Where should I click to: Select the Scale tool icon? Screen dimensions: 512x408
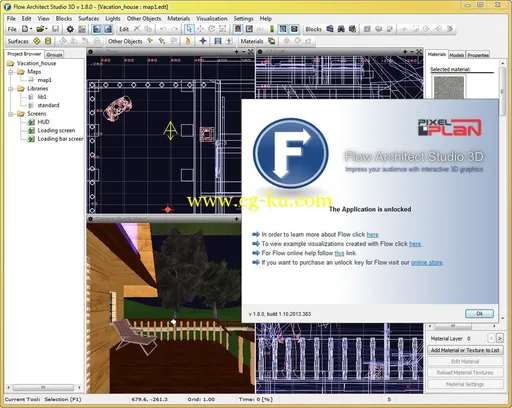coord(223,29)
